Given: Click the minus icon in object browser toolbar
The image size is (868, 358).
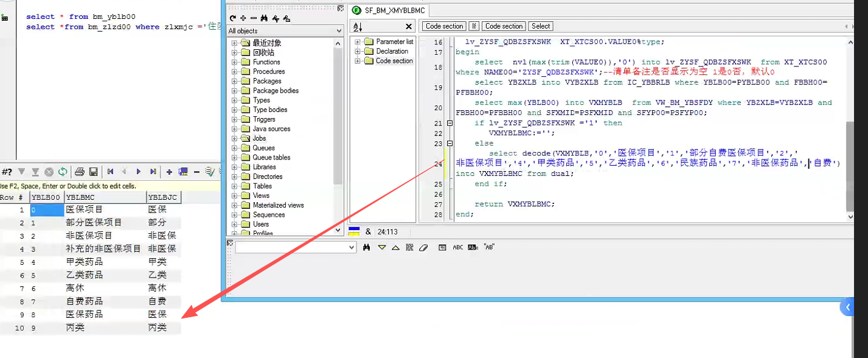Looking at the screenshot, I should pyautogui.click(x=254, y=18).
